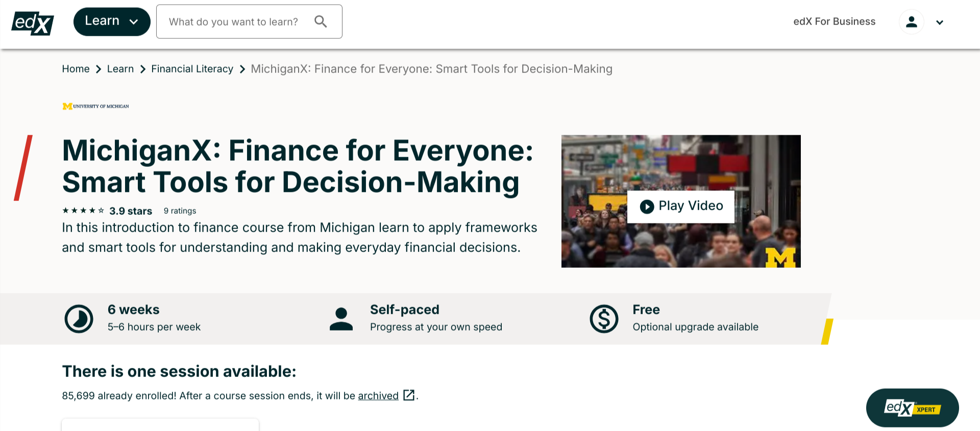This screenshot has width=980, height=431.
Task: Expand the Learn dropdown menu
Action: click(112, 21)
